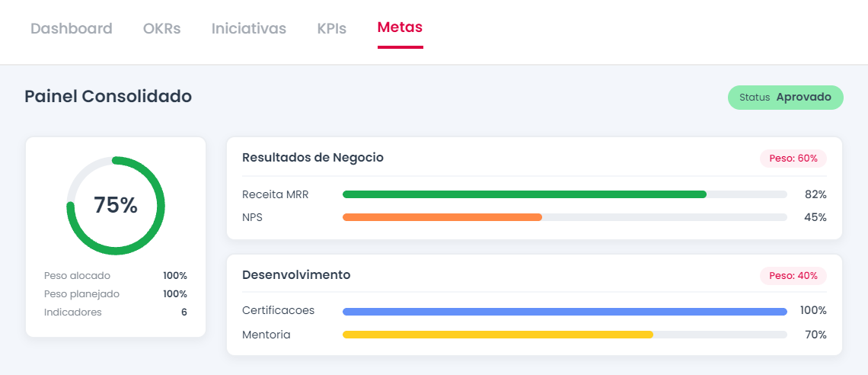
Task: Click the Mentoria label
Action: (266, 335)
